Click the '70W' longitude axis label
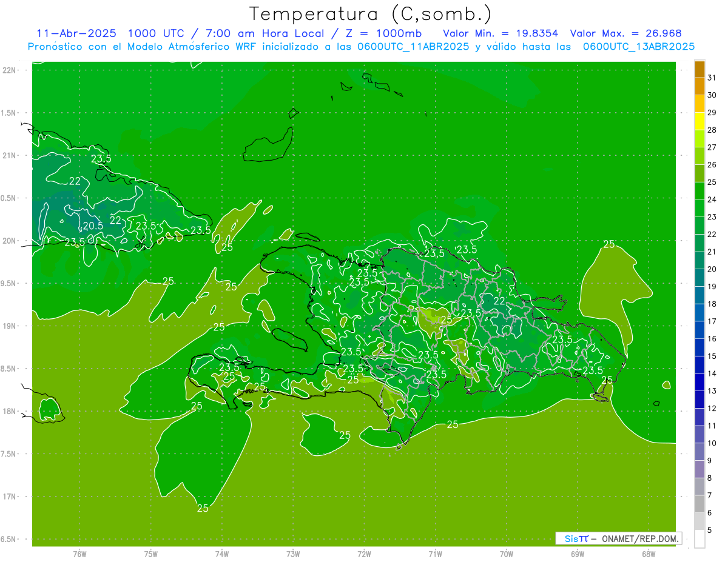The width and height of the screenshot is (728, 562). pyautogui.click(x=507, y=554)
